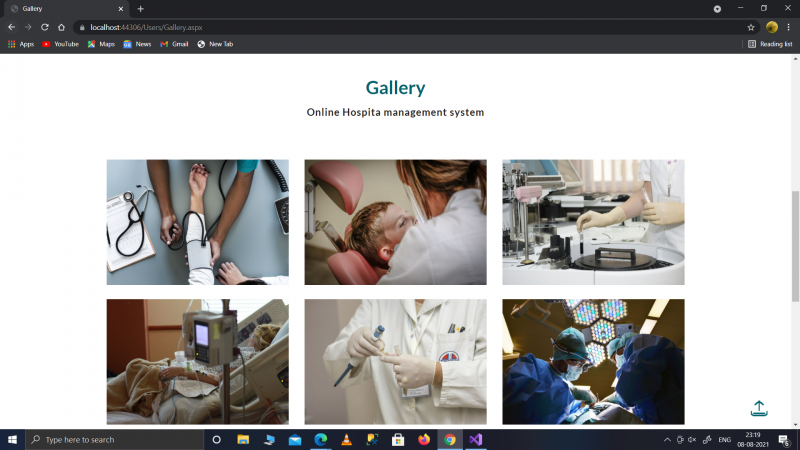This screenshot has height=450, width=800.
Task: Open the Chrome three-dot menu
Action: (788, 27)
